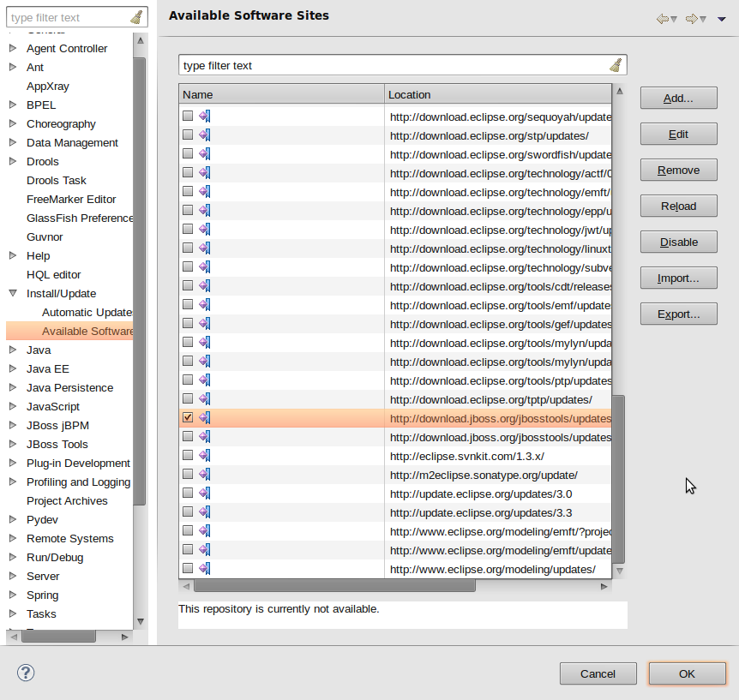Uncheck the selected jbosstools updates site
The height and width of the screenshot is (700, 739).
(188, 417)
